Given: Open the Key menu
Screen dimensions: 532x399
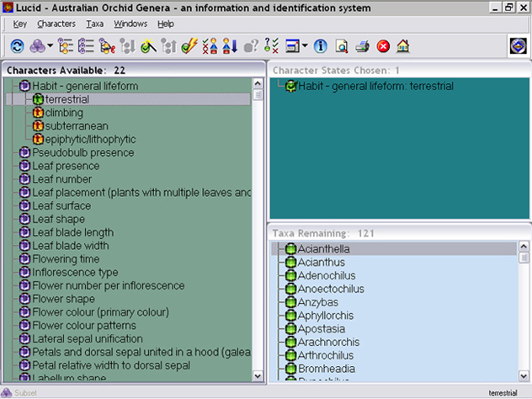Looking at the screenshot, I should [19, 24].
